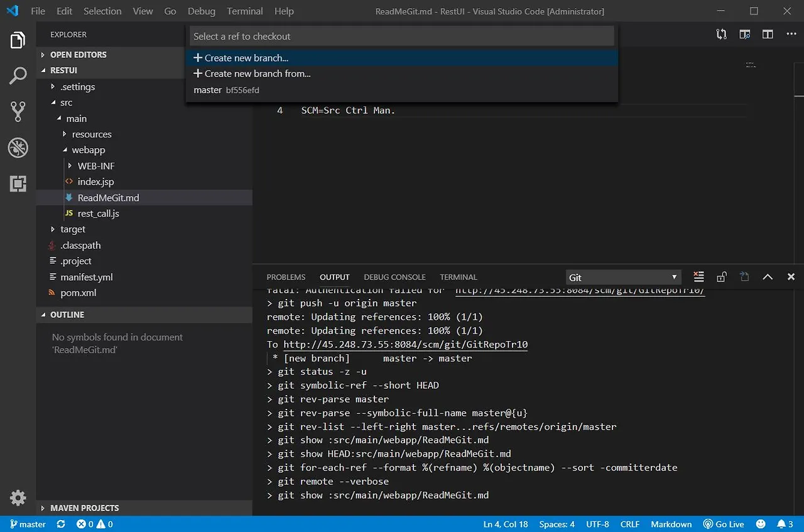Open the Debug menu
Screen dimensions: 804x532
click(201, 11)
